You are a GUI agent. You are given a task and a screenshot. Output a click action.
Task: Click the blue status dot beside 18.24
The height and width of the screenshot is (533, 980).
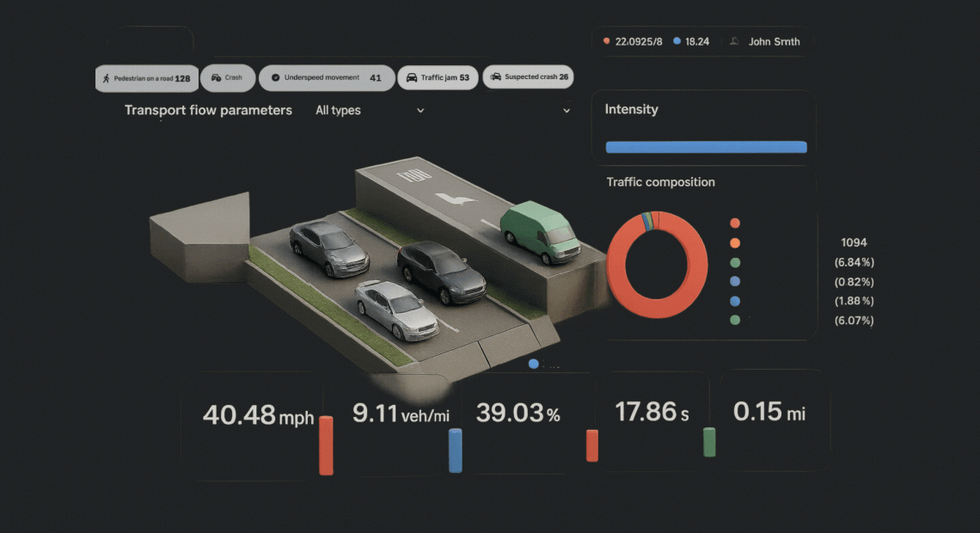(x=677, y=41)
